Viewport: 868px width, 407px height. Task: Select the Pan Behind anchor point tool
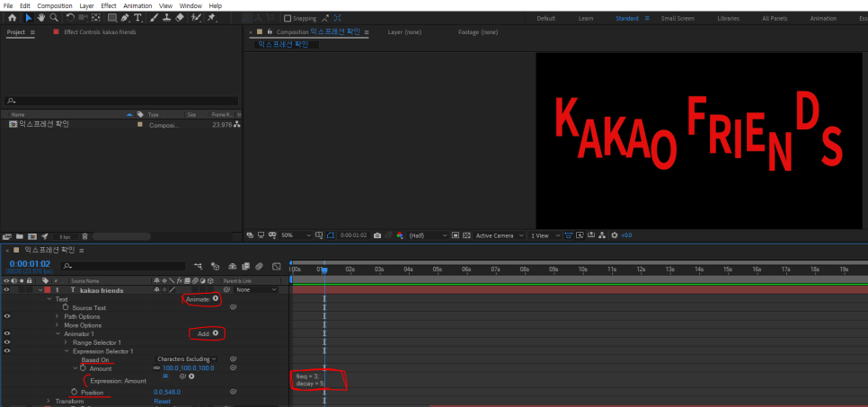(96, 18)
